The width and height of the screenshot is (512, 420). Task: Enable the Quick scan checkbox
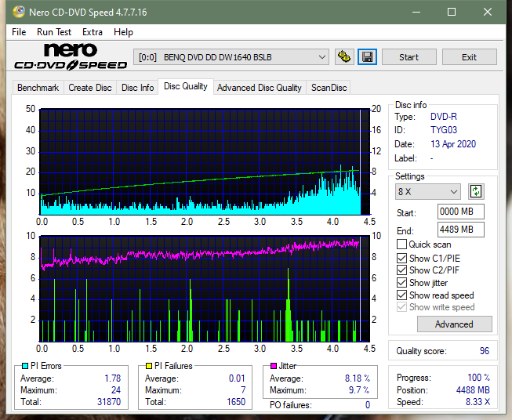coord(401,244)
